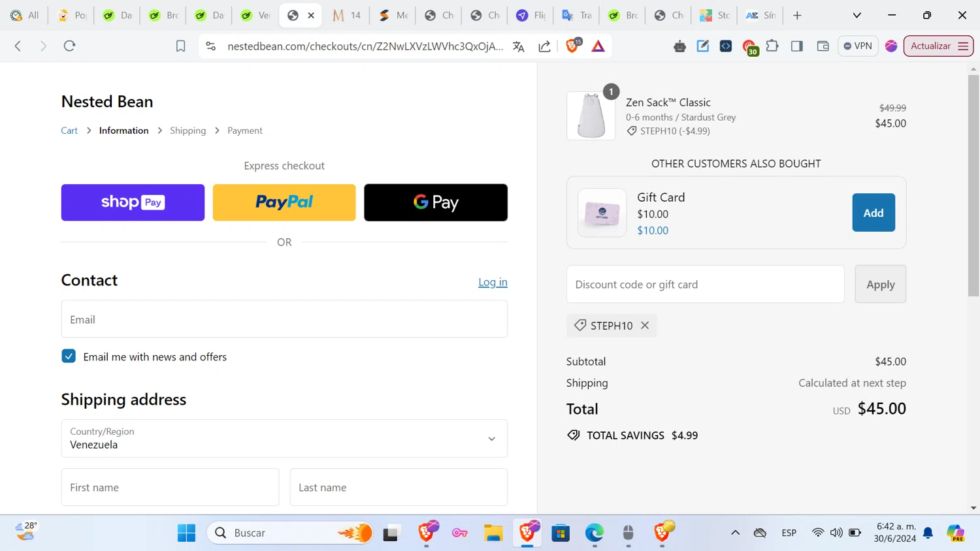Switch to the Translate tab
This screenshot has height=551, width=980.
(577, 15)
